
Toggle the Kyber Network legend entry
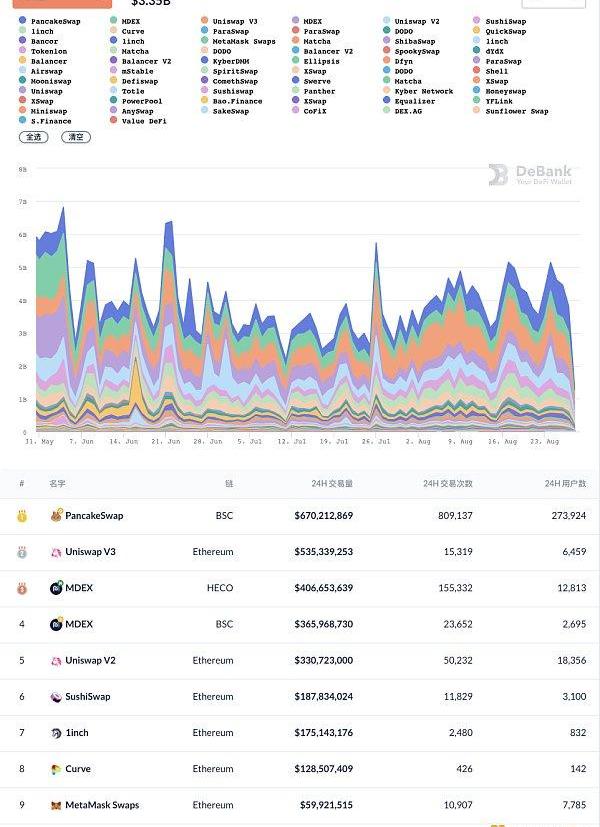(423, 91)
